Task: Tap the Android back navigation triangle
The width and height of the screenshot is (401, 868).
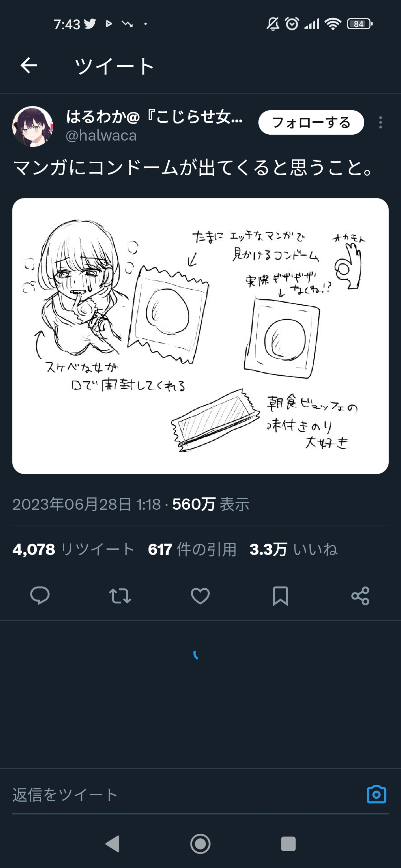Action: click(x=113, y=844)
